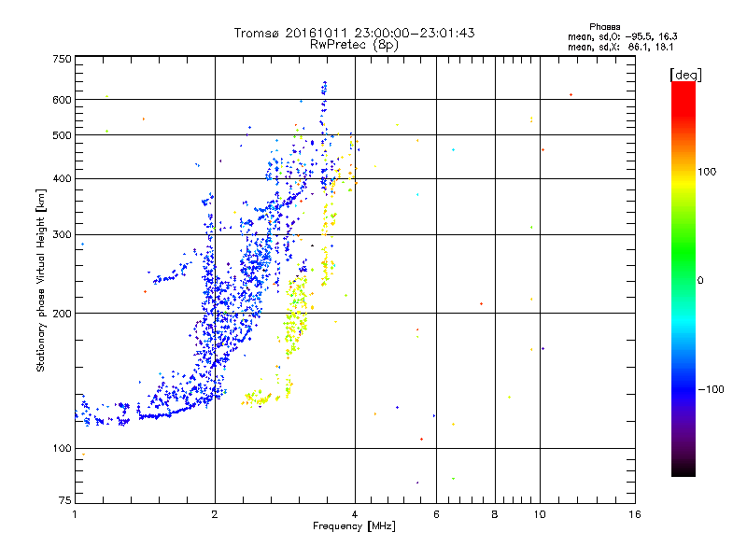
Task: Click y-axis tick label "750"
Action: [x=62, y=59]
